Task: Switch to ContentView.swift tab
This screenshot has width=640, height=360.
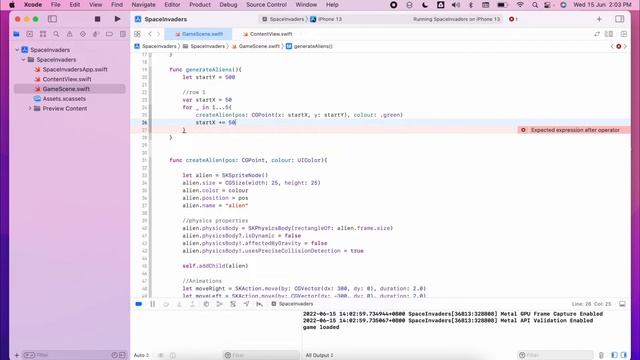Action: point(268,34)
